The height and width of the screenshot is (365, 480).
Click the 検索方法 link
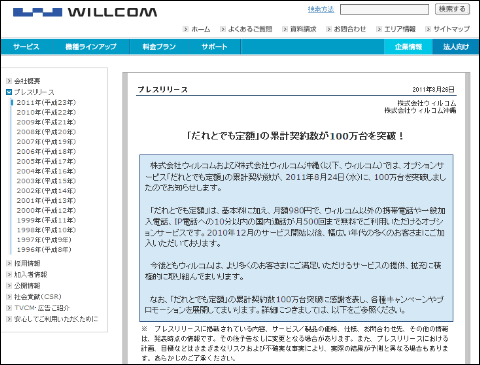321,9
